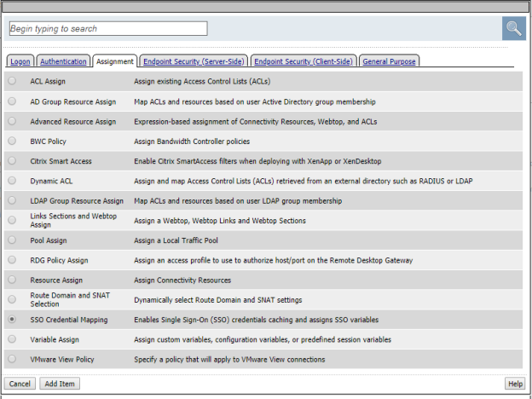Switch to the Logon tab
The image size is (532, 399).
(19, 61)
